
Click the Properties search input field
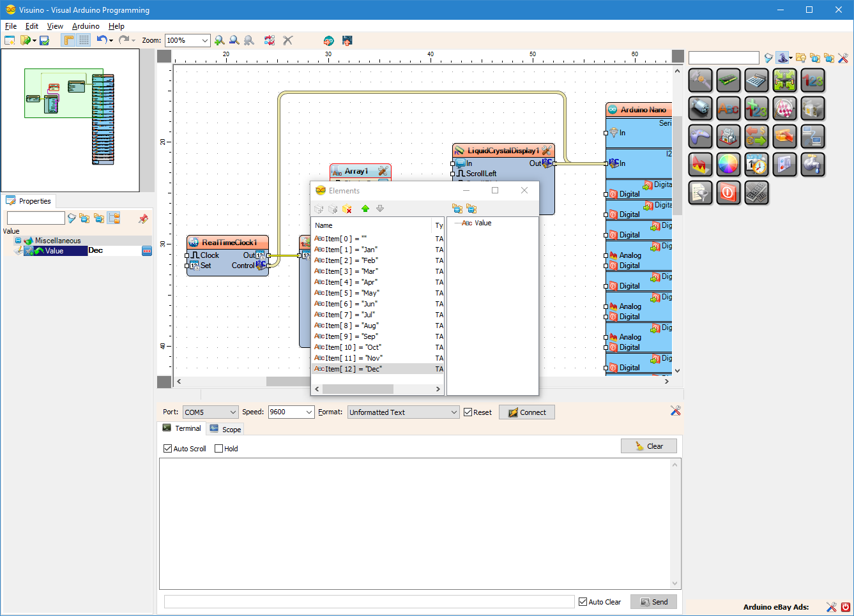pyautogui.click(x=36, y=218)
